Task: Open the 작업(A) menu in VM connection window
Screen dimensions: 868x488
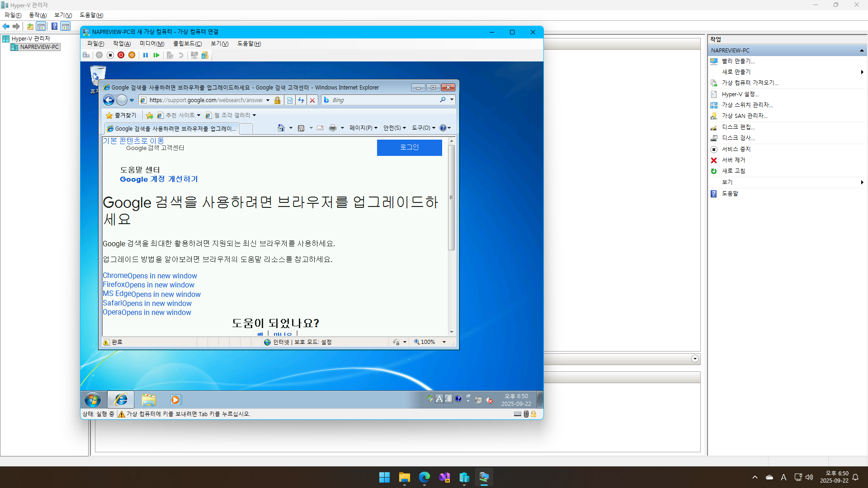Action: [x=122, y=44]
